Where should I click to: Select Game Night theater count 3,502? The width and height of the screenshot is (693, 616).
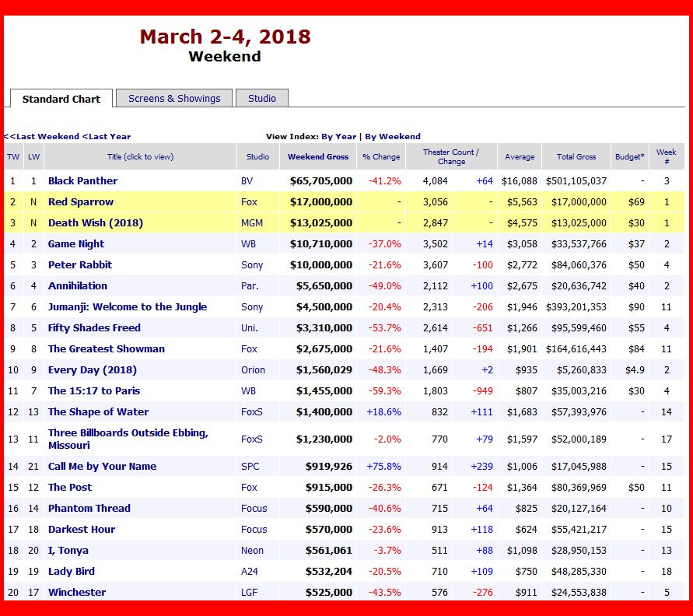(436, 244)
